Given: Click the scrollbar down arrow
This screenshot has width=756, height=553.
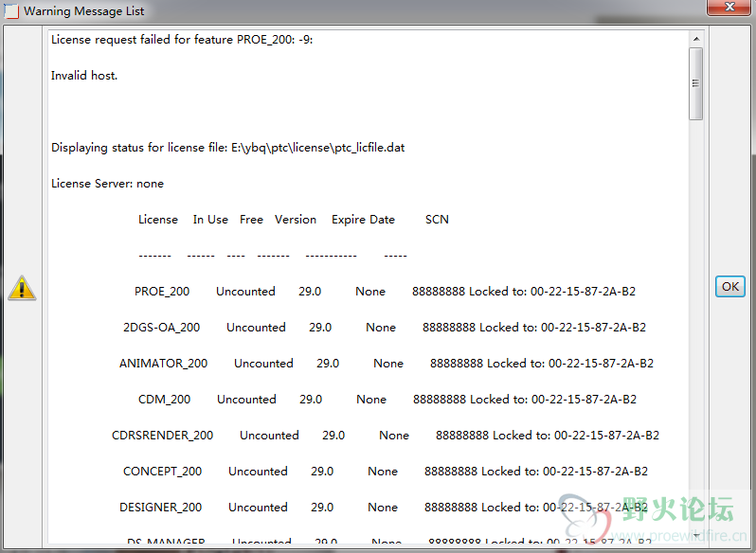Looking at the screenshot, I should coord(695,536).
